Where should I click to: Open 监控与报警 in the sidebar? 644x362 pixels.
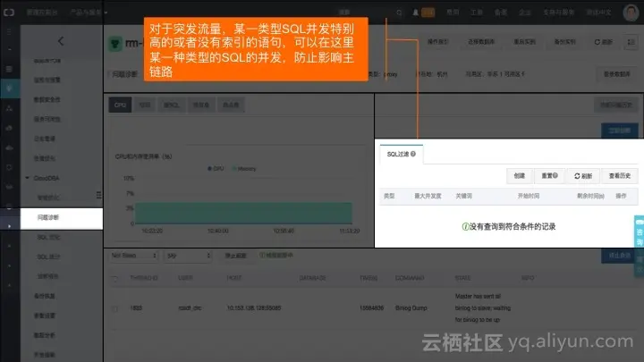pos(47,80)
